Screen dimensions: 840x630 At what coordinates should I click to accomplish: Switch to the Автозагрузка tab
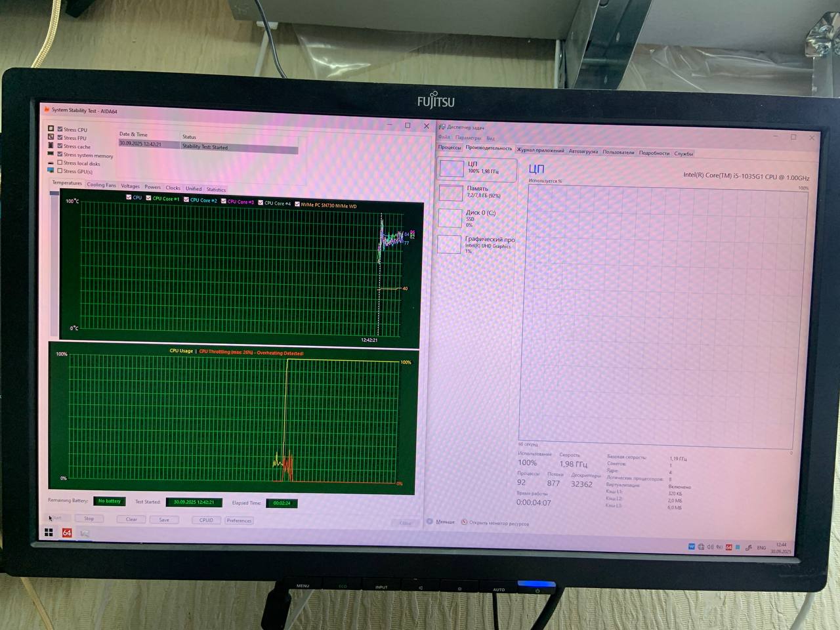point(583,152)
